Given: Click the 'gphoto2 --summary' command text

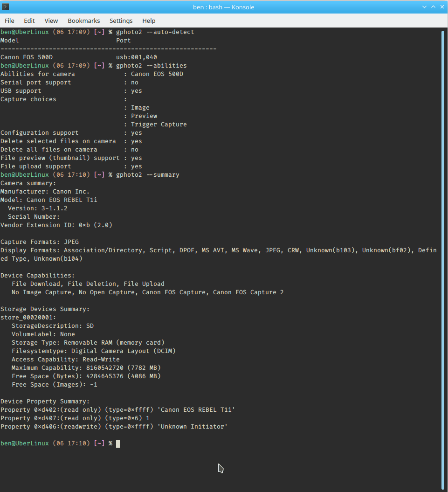Looking at the screenshot, I should pos(147,175).
